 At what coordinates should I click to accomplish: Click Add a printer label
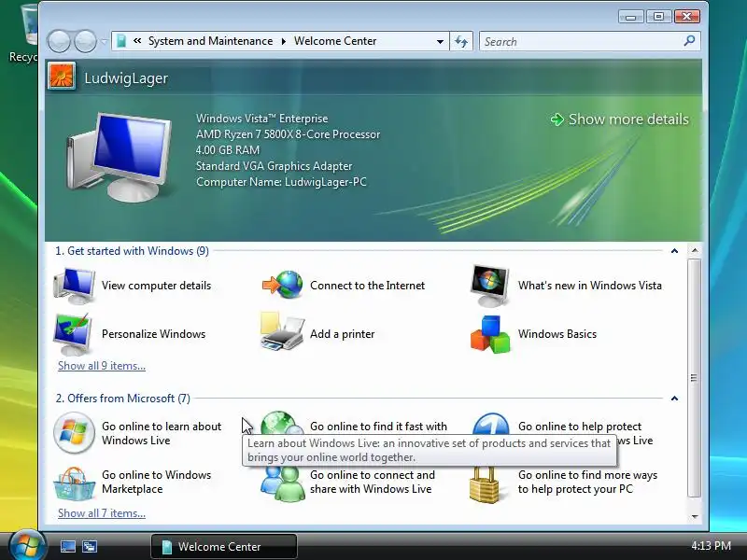pos(342,334)
